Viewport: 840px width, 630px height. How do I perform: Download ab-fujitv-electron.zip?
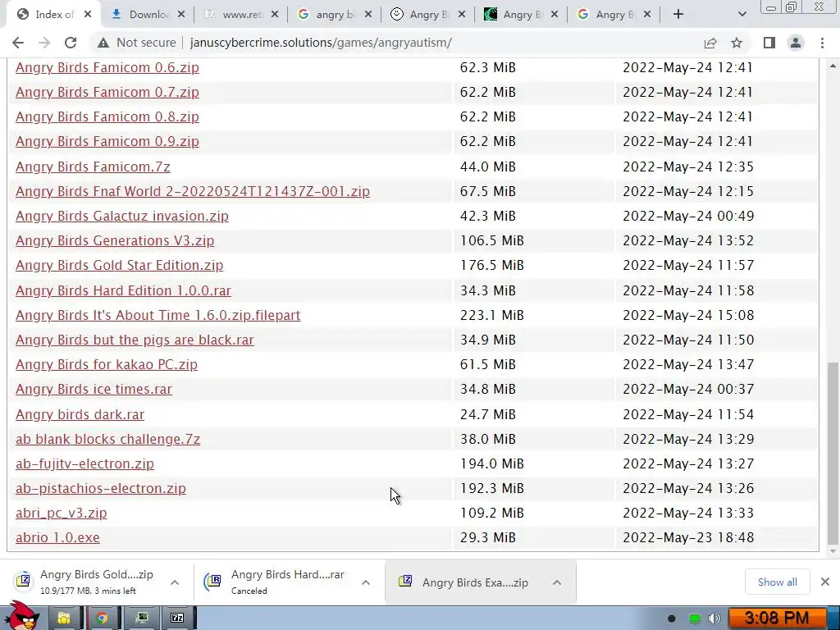point(84,464)
